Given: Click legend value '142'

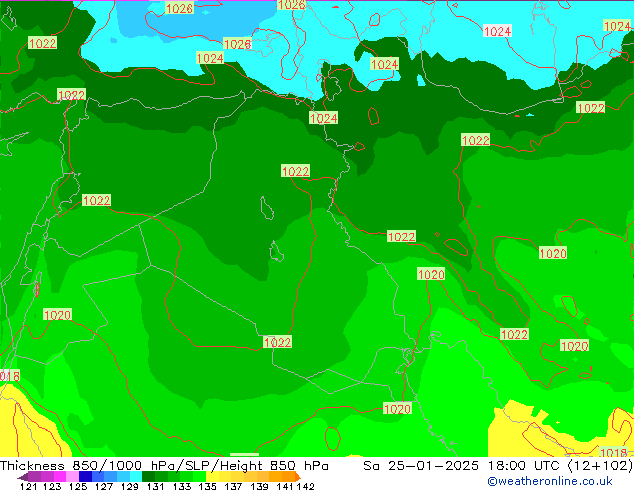Looking at the screenshot, I should point(306,486).
